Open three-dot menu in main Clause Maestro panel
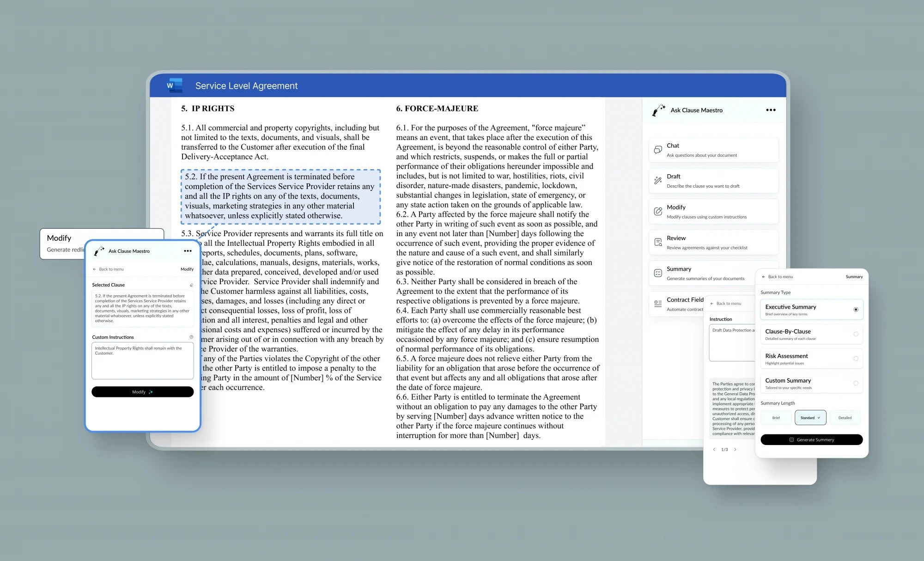 click(x=771, y=110)
